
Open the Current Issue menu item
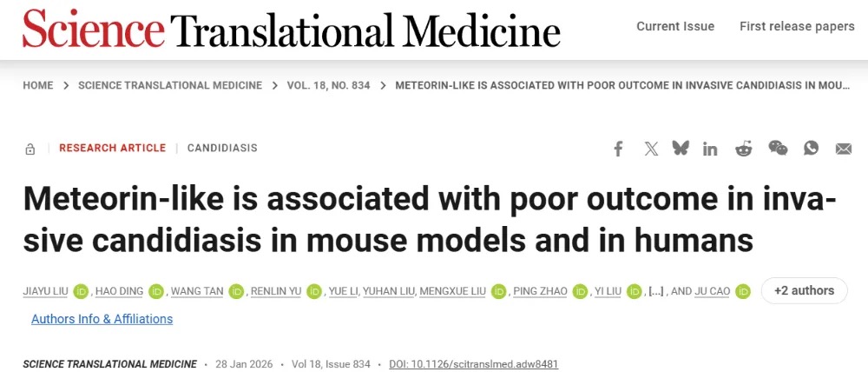tap(675, 26)
